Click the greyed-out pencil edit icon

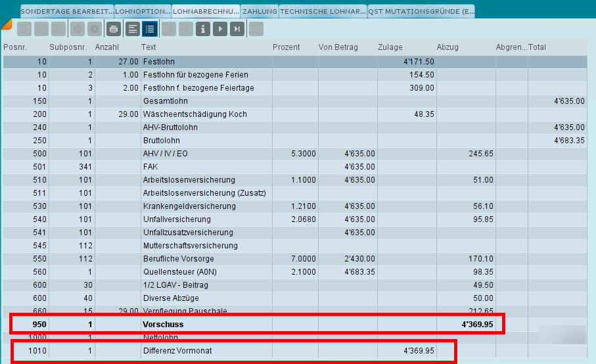(41, 29)
